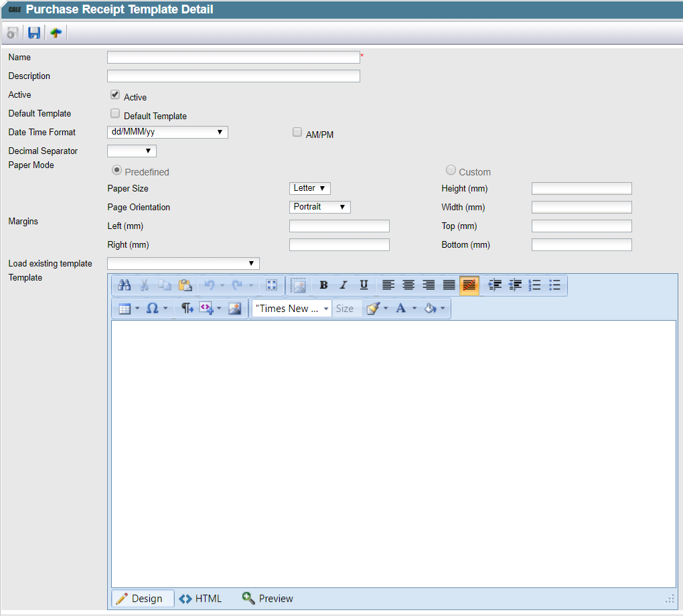Open the Date Time Format dropdown
683x616 pixels.
click(x=167, y=132)
